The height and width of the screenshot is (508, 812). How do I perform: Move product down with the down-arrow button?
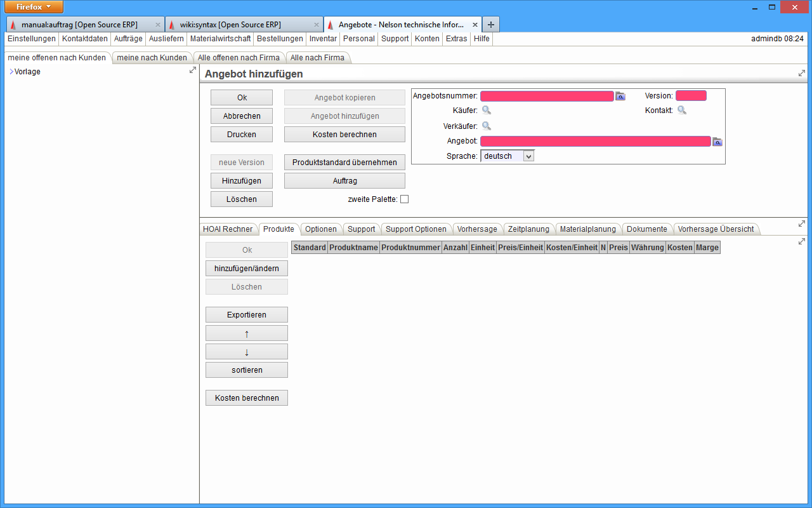coord(247,352)
